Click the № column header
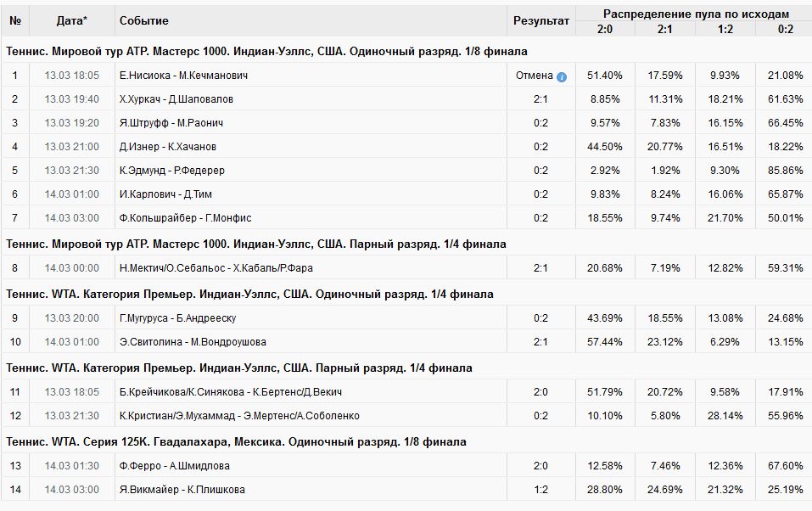 (x=15, y=20)
